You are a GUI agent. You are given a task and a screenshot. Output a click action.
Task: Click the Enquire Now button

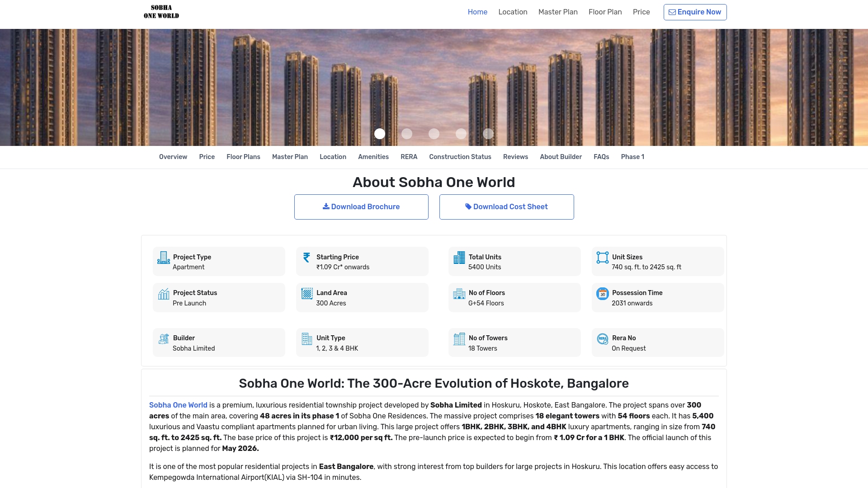click(x=695, y=12)
